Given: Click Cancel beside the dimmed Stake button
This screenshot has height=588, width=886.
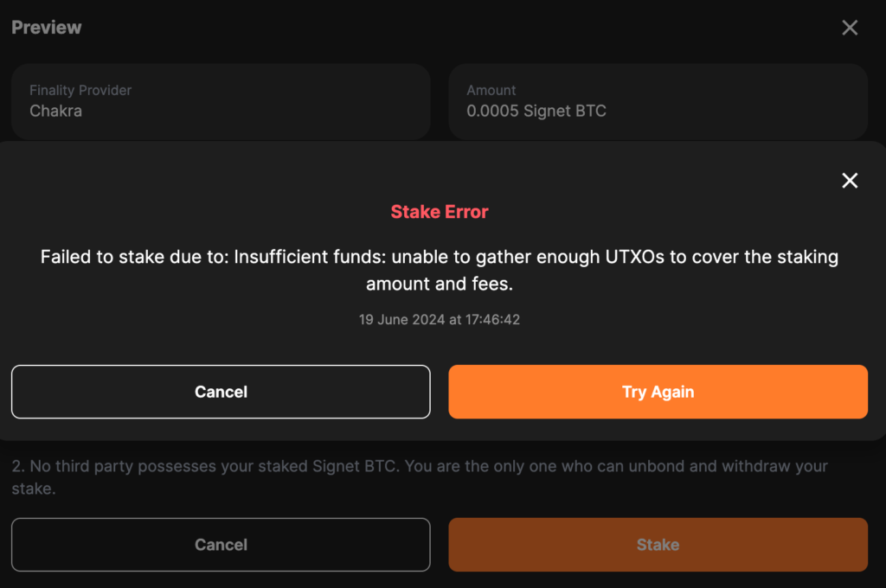Looking at the screenshot, I should [221, 545].
